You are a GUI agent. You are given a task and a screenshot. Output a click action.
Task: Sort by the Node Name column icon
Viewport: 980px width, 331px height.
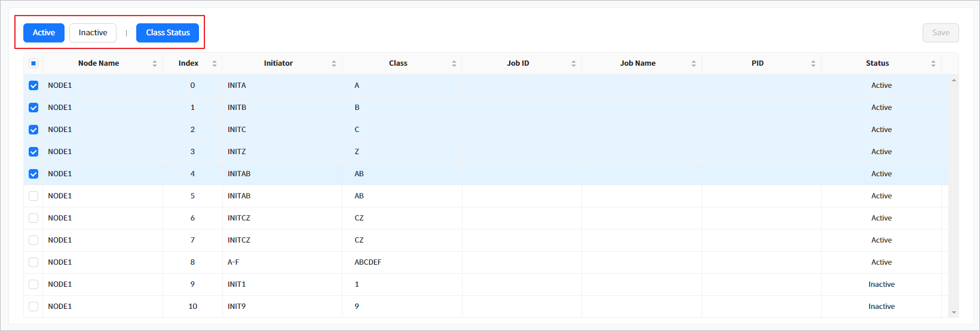[x=155, y=63]
